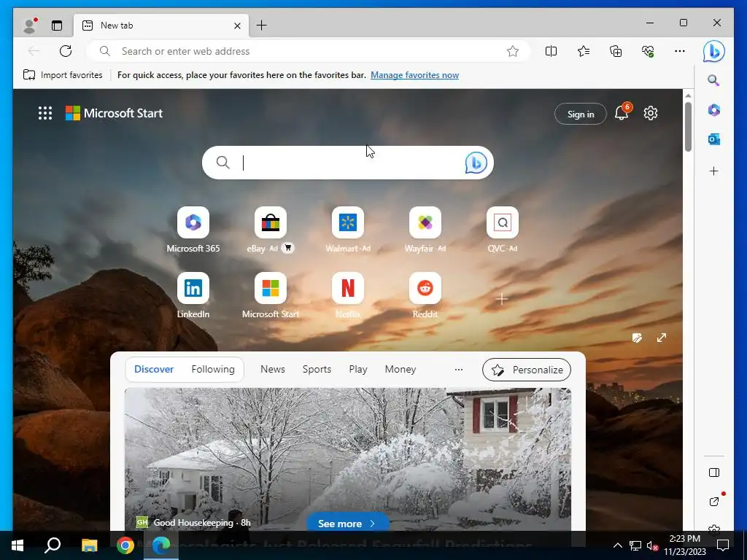Open the News tab

(273, 369)
